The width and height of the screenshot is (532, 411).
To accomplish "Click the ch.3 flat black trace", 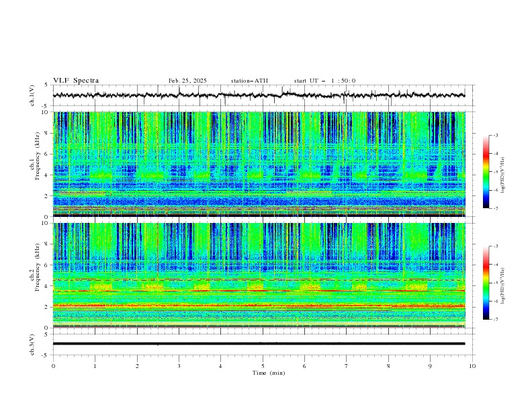I will 259,344.
